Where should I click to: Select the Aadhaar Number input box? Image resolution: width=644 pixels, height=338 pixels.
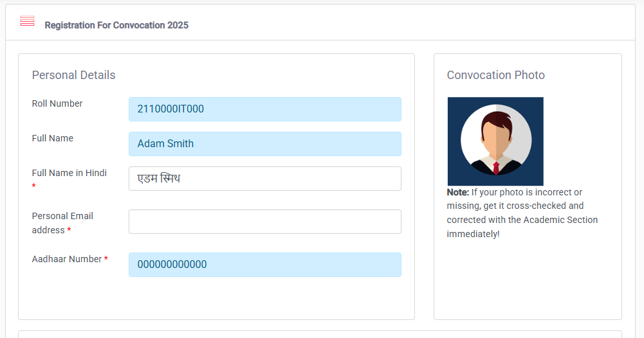264,265
